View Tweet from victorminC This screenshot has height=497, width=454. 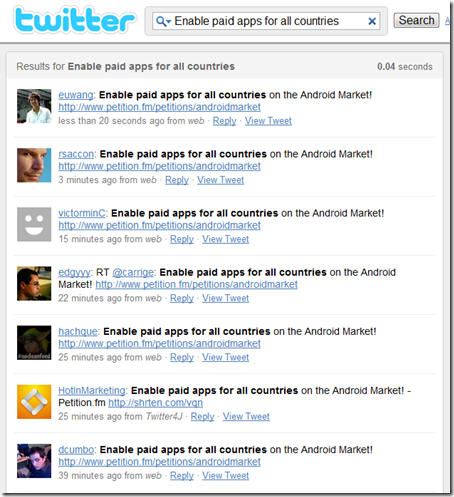tap(225, 239)
